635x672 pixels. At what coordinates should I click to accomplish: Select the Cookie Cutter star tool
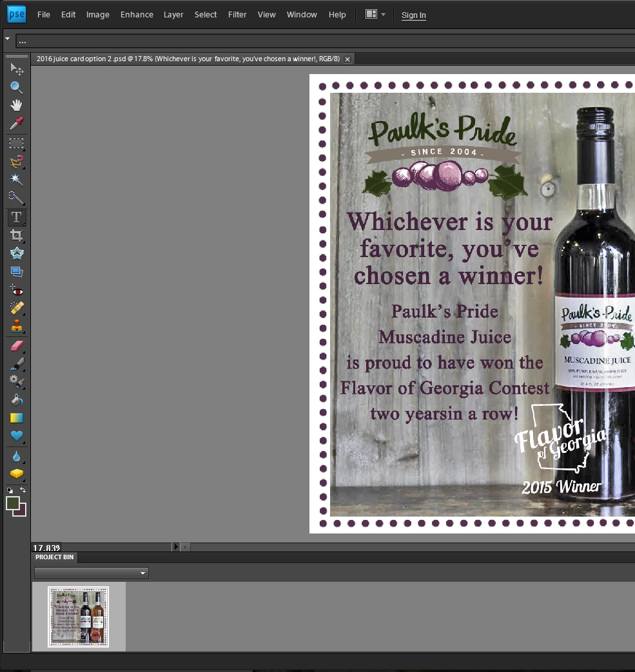(x=16, y=254)
